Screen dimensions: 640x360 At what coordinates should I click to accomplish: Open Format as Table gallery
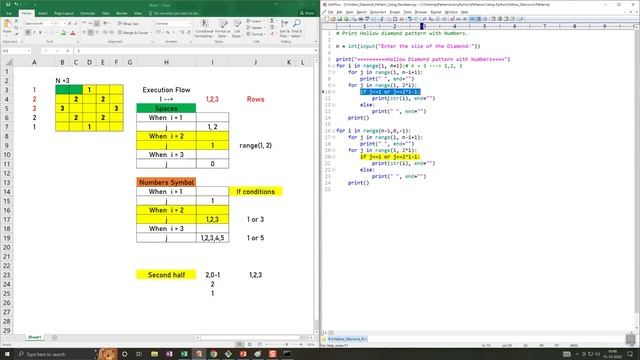222,28
